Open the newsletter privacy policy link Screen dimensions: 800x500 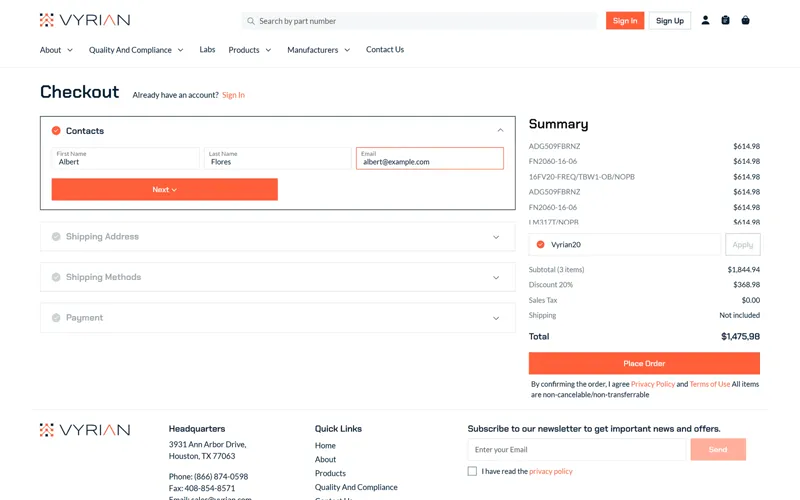point(551,471)
